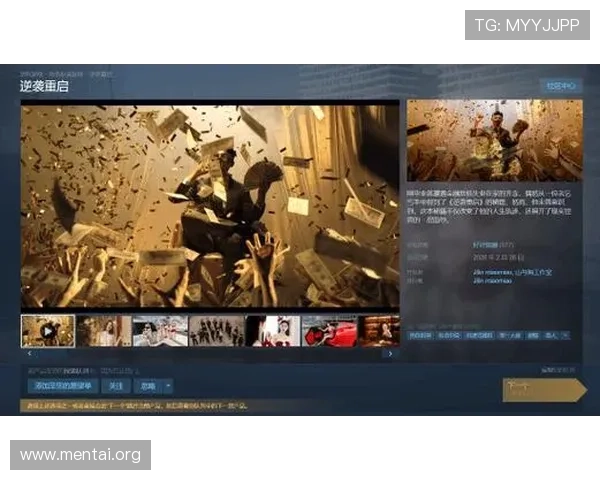
Task: Select the fourth screenshot thumbnail
Action: [x=216, y=331]
